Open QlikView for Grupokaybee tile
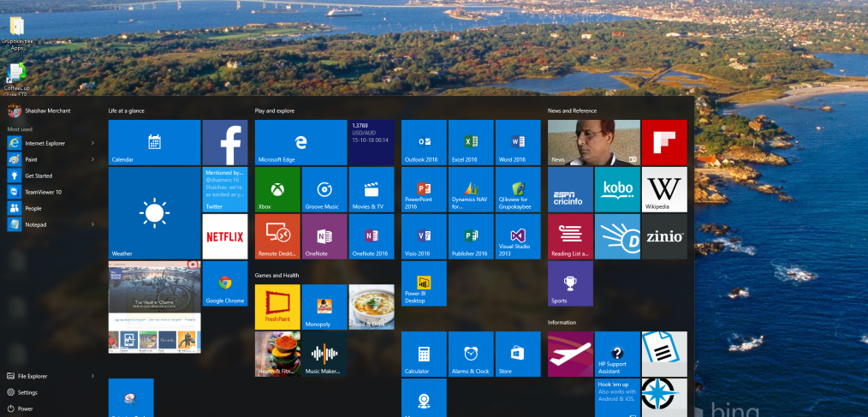The height and width of the screenshot is (417, 868). tap(518, 189)
